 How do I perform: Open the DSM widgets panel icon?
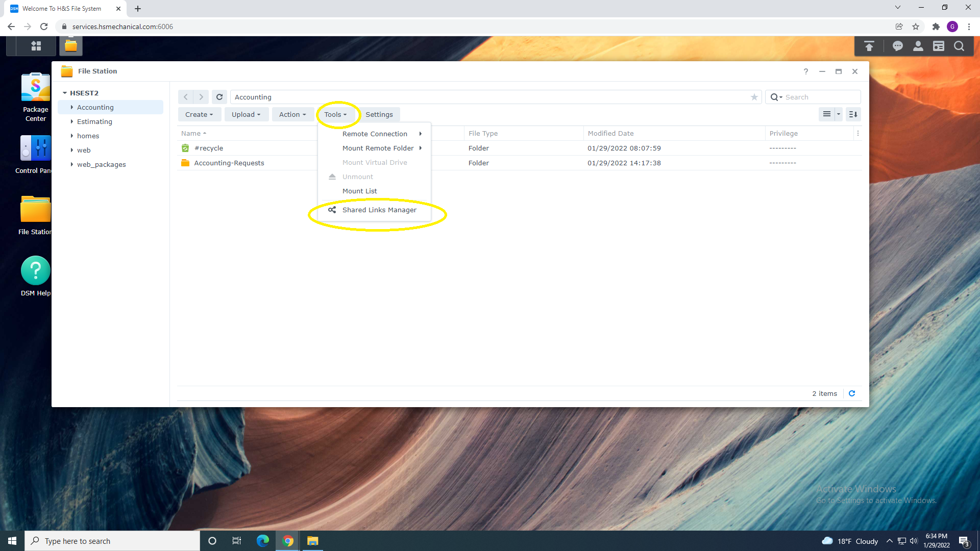click(938, 46)
